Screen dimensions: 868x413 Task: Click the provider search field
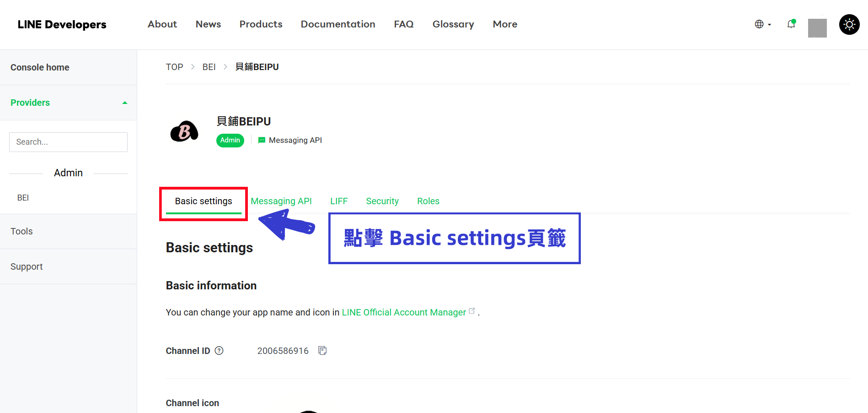[68, 142]
